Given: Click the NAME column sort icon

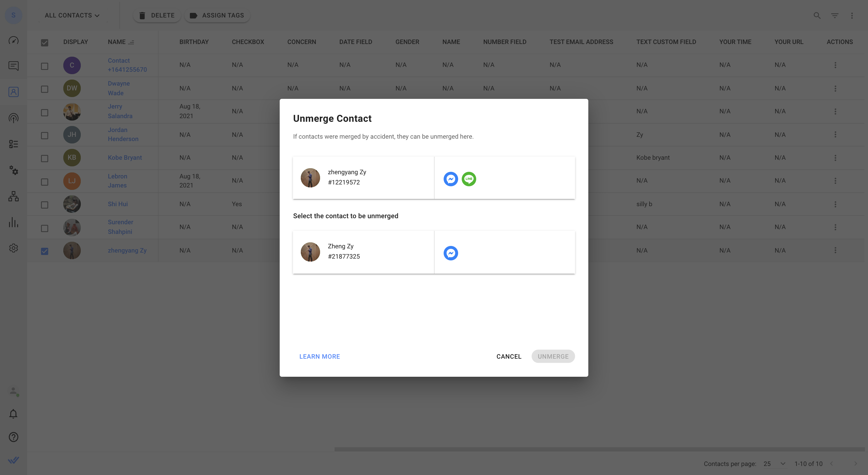Looking at the screenshot, I should pyautogui.click(x=131, y=42).
